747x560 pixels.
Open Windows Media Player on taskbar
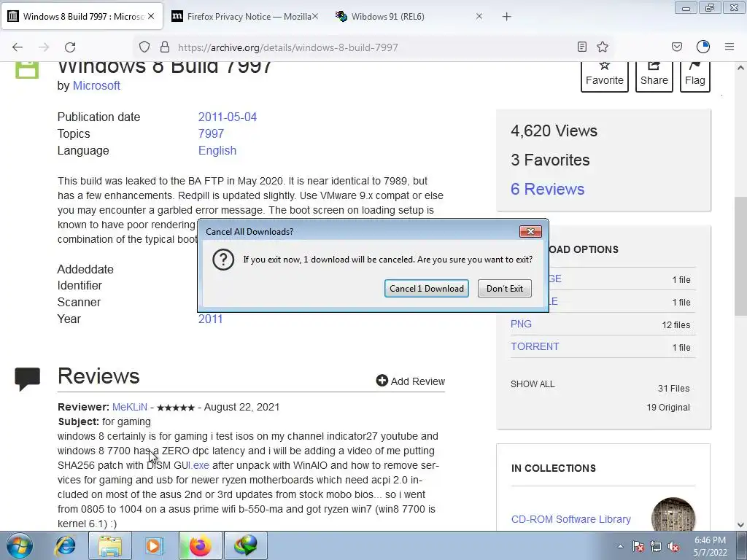[155, 545]
